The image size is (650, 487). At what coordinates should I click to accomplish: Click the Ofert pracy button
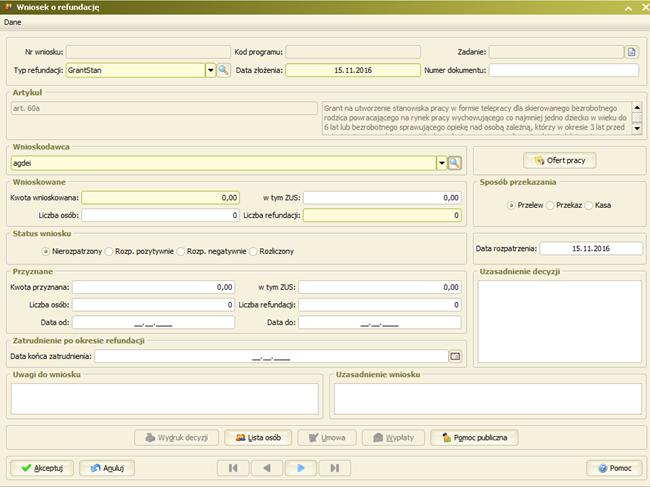pos(560,160)
